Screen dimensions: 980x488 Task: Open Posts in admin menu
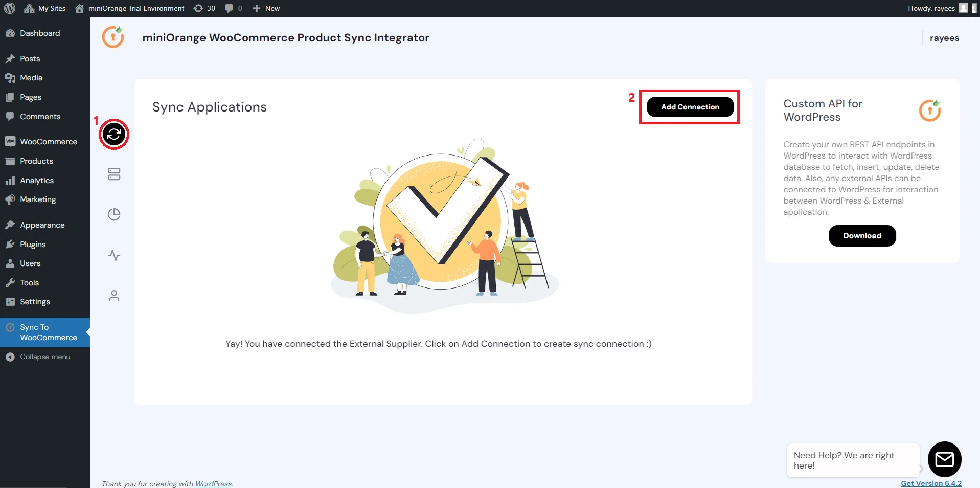[x=45, y=59]
